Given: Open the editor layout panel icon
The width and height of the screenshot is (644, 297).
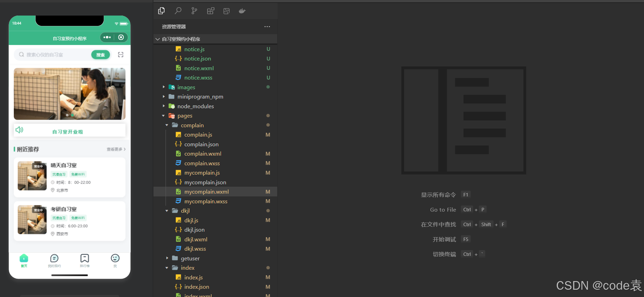Looking at the screenshot, I should coord(226,11).
